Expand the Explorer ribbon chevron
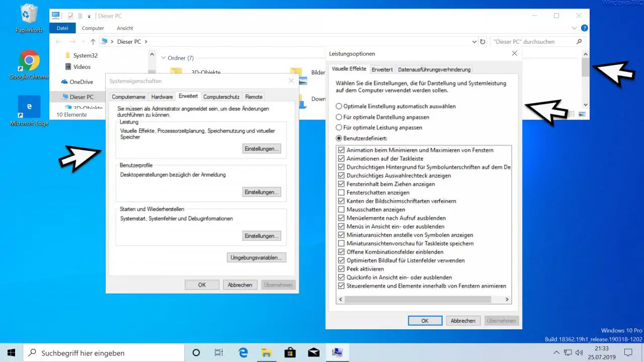This screenshot has width=644, height=362. pos(575,28)
